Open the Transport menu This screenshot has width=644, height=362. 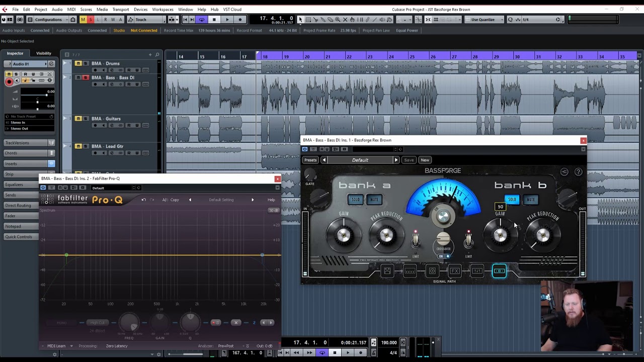click(x=121, y=9)
